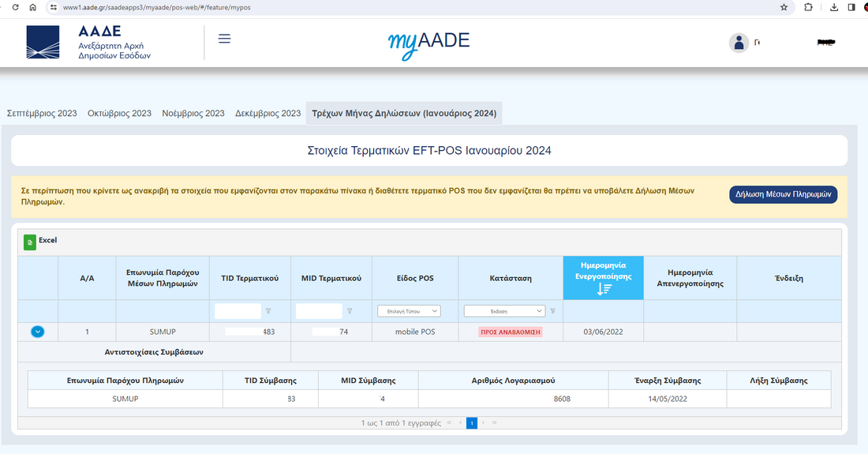Collapse the SUMUP row details with the chevron
The width and height of the screenshot is (868, 454).
tap(37, 332)
